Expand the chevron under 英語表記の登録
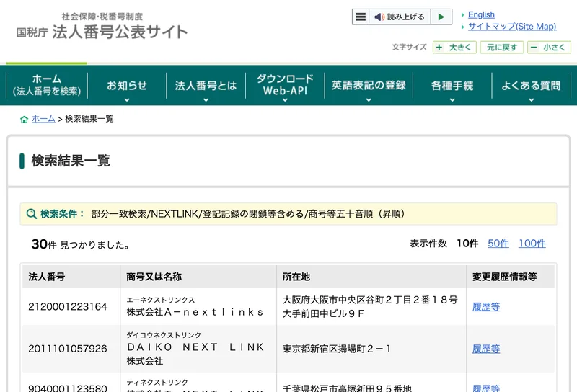 click(x=369, y=100)
